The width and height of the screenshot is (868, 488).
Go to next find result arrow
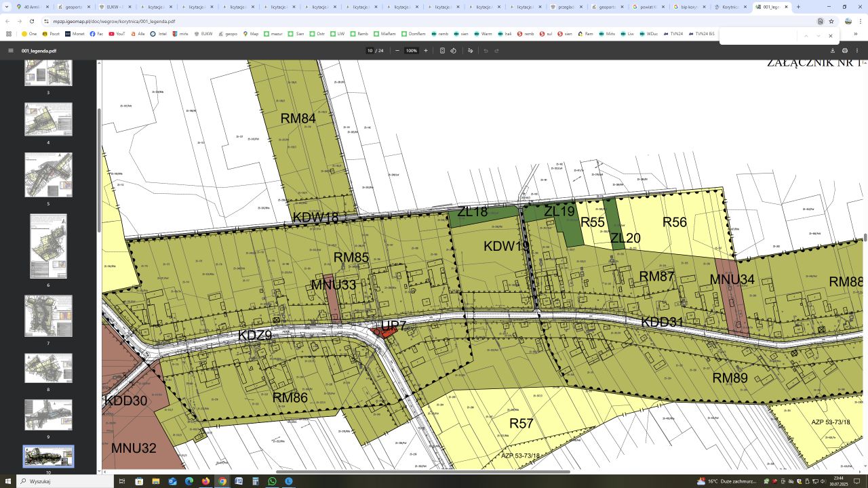tap(818, 36)
